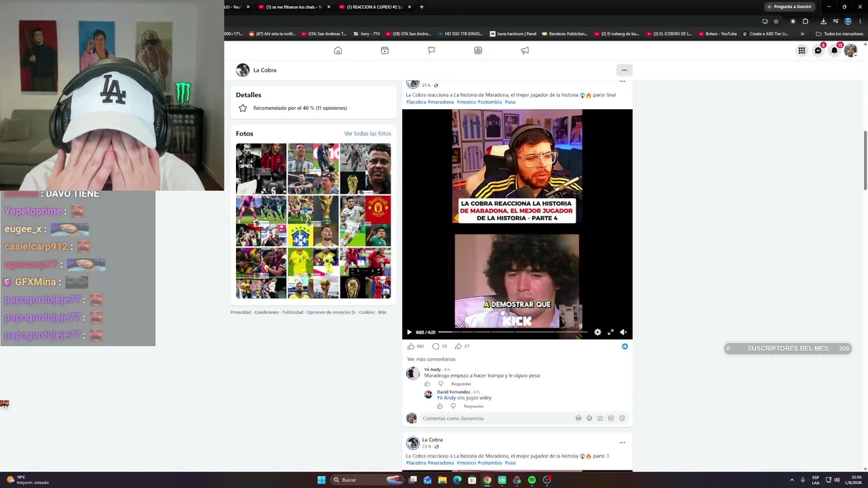Open La Cobra page options (three dots)
868x488 pixels.
(x=624, y=70)
